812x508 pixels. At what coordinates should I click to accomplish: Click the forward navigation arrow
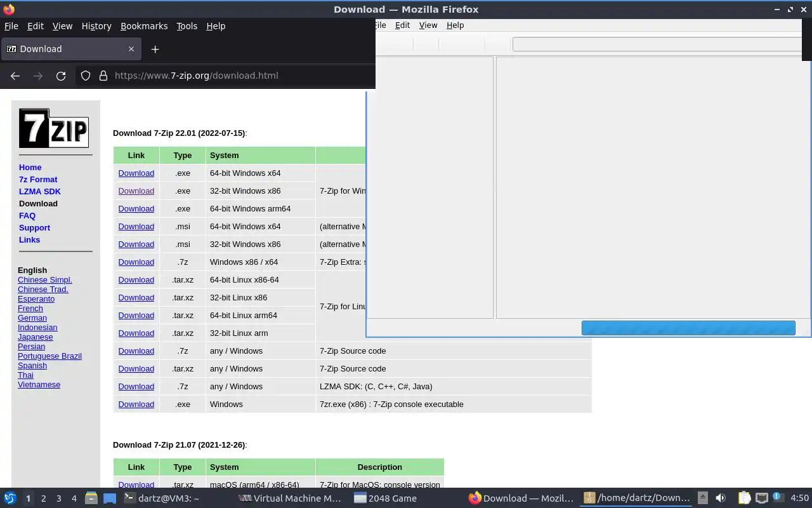(x=38, y=76)
